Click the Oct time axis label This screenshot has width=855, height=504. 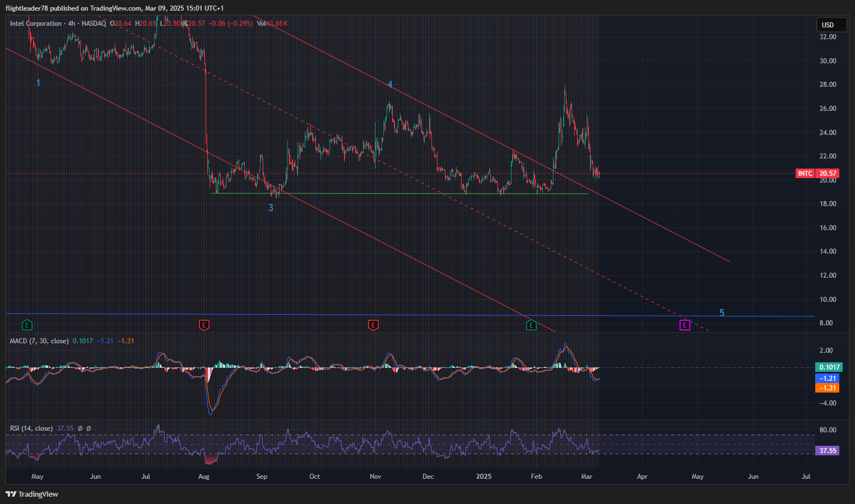tap(315, 477)
